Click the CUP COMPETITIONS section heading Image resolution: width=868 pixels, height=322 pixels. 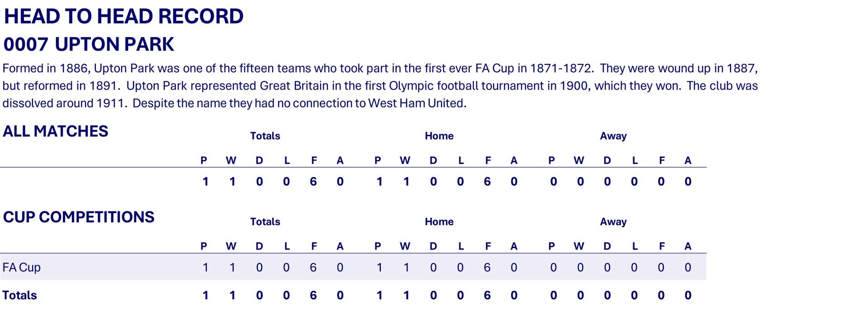[79, 217]
